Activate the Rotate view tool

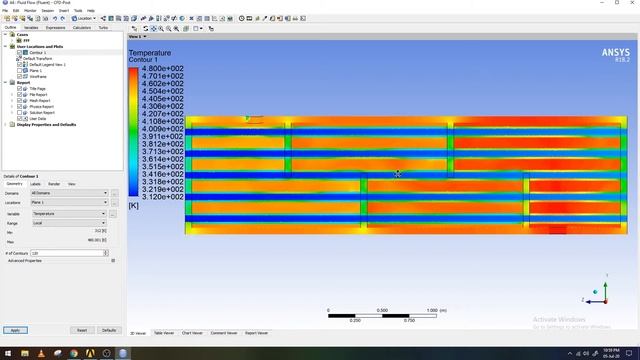pos(146,29)
